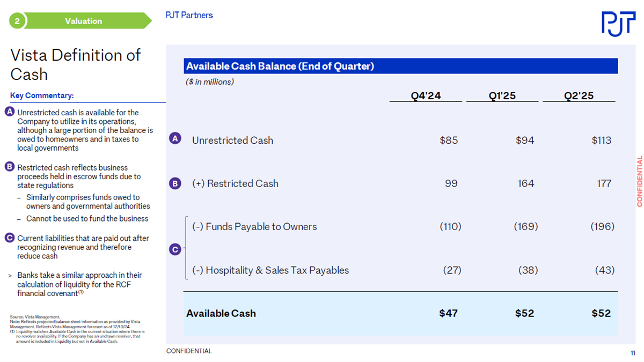
Task: Click the Available Cash total row label
Action: pyautogui.click(x=221, y=313)
